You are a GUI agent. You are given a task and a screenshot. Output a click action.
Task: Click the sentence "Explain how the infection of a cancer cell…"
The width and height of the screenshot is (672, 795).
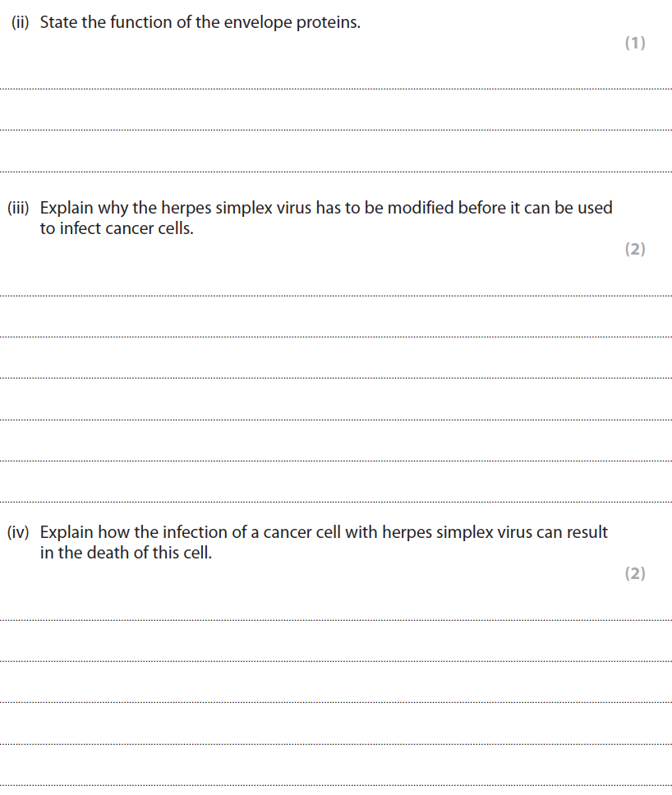click(x=324, y=532)
